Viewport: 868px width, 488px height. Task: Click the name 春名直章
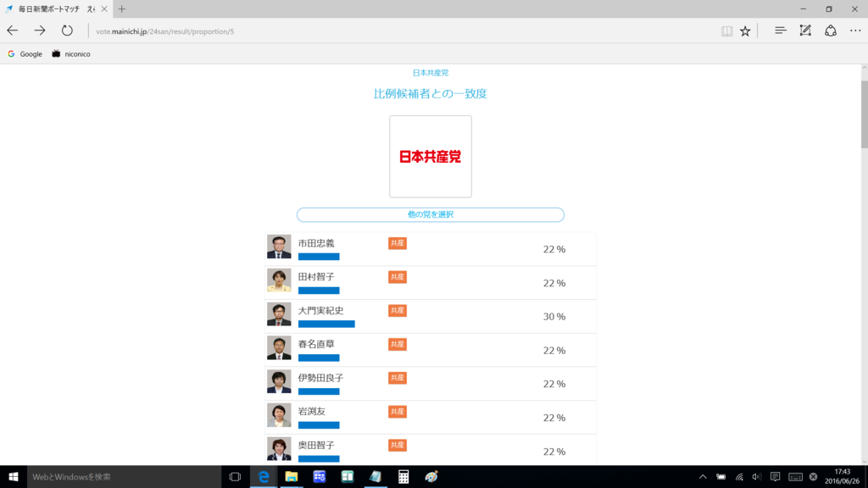(x=316, y=344)
